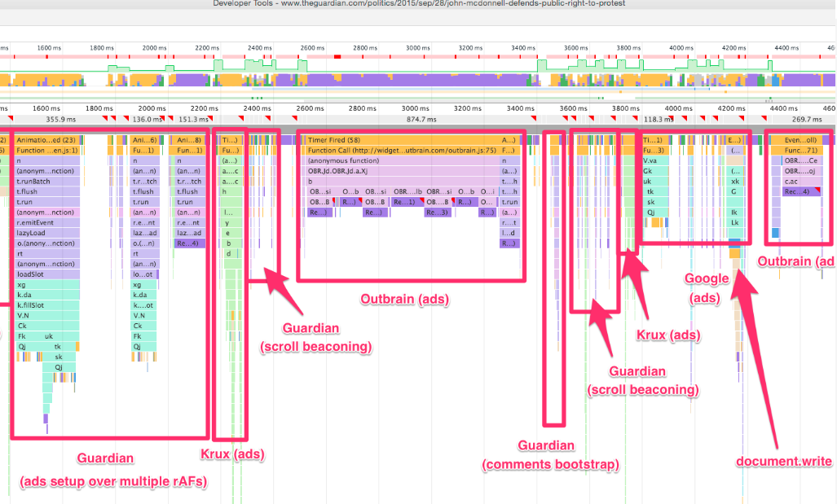The width and height of the screenshot is (837, 504).
Task: Click the 'OBR.....oj' call frame
Action: click(801, 171)
